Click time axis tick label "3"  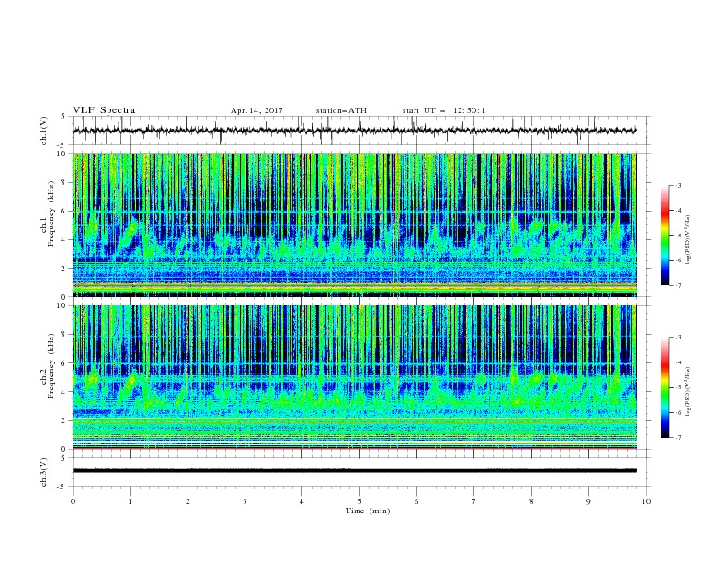tap(245, 502)
